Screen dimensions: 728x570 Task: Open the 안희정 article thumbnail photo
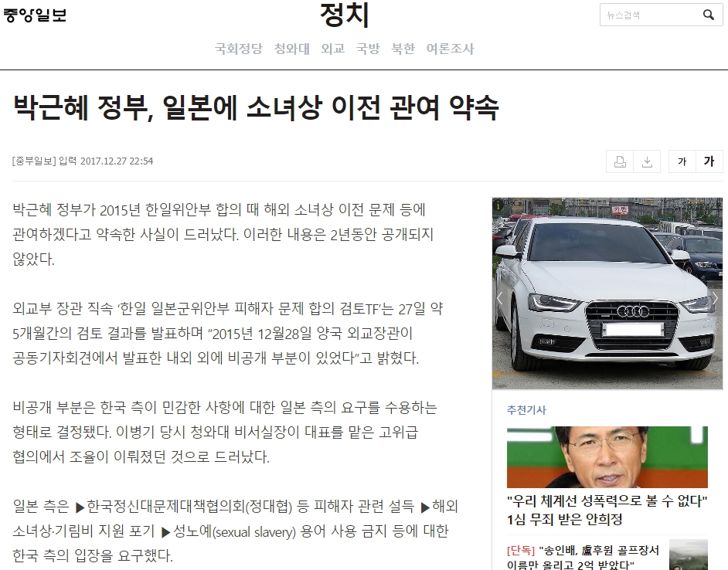tap(607, 457)
